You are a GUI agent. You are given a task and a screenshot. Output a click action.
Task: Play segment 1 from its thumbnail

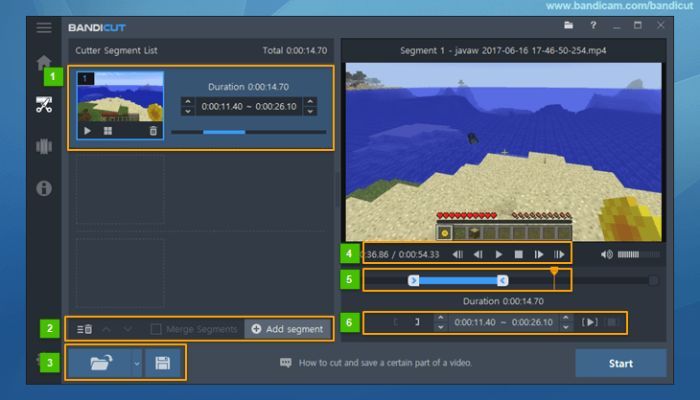88,131
